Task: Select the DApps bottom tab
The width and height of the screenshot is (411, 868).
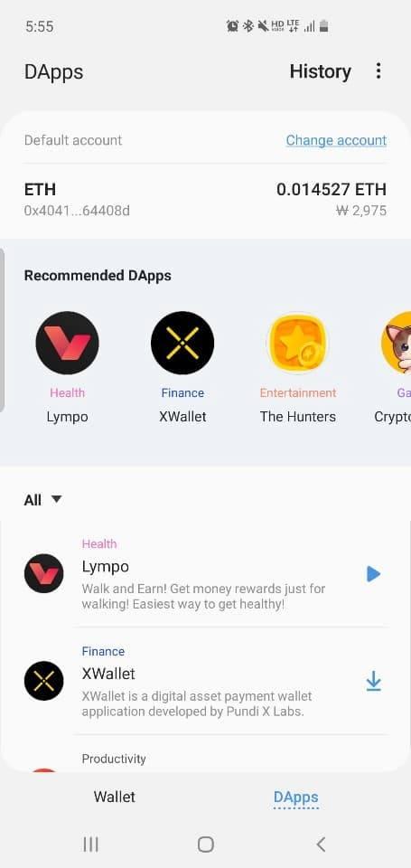Action: [296, 797]
